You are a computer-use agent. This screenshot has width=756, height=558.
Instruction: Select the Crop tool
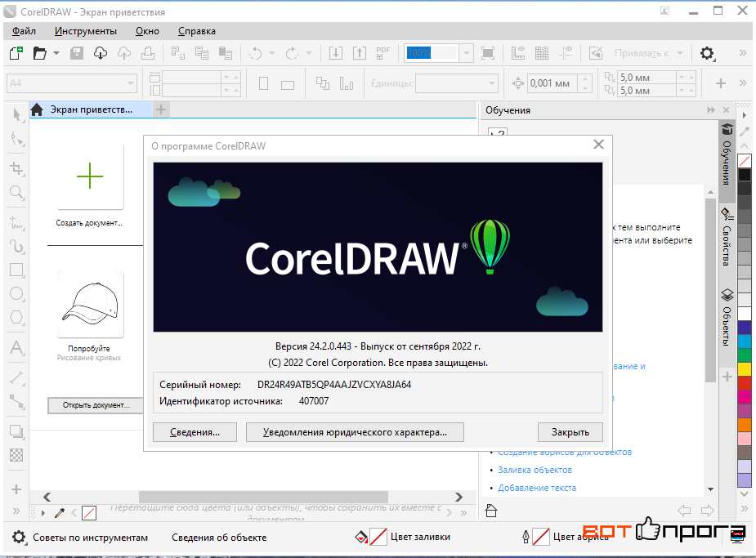pos(17,168)
